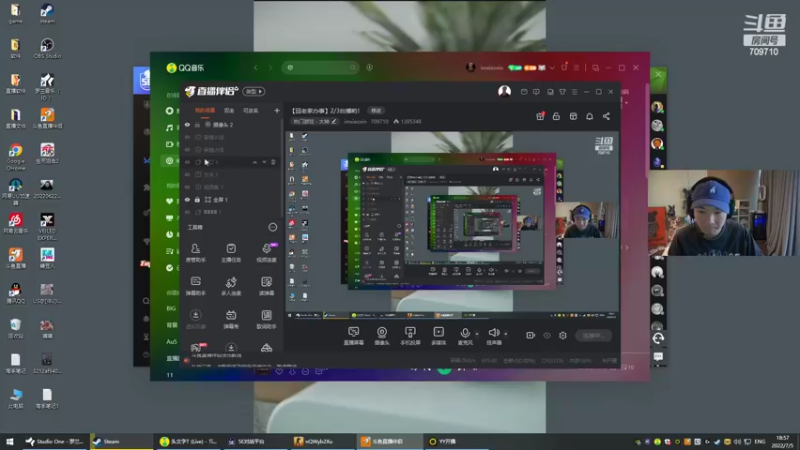Go back with the QQ音乐 back arrow
Screen dimensions: 800x450
pyautogui.click(x=256, y=67)
